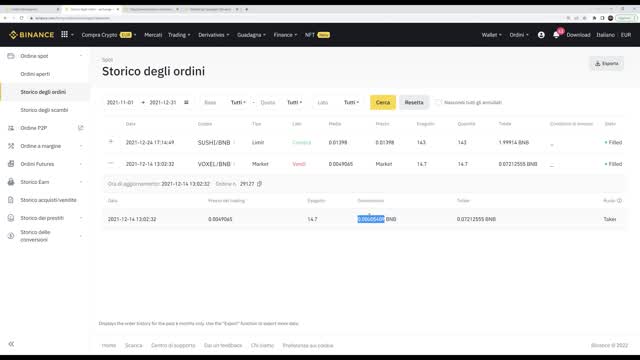This screenshot has width=640, height=360.
Task: Click the Storico Earn sidebar icon
Action: pyautogui.click(x=11, y=182)
